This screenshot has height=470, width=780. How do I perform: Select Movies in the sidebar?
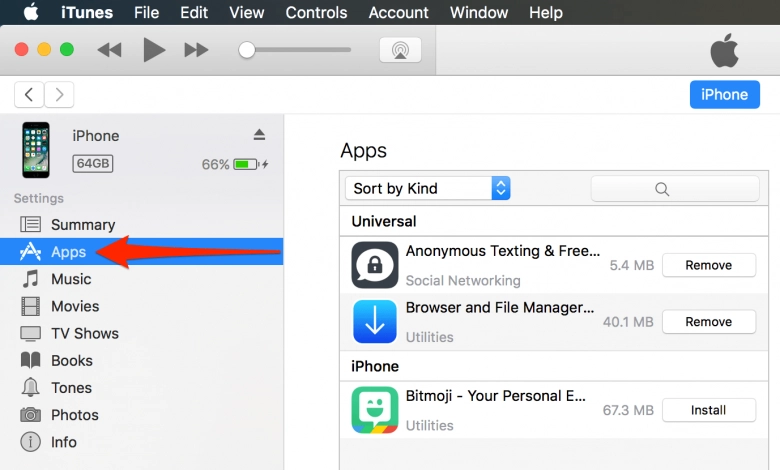click(x=142, y=306)
